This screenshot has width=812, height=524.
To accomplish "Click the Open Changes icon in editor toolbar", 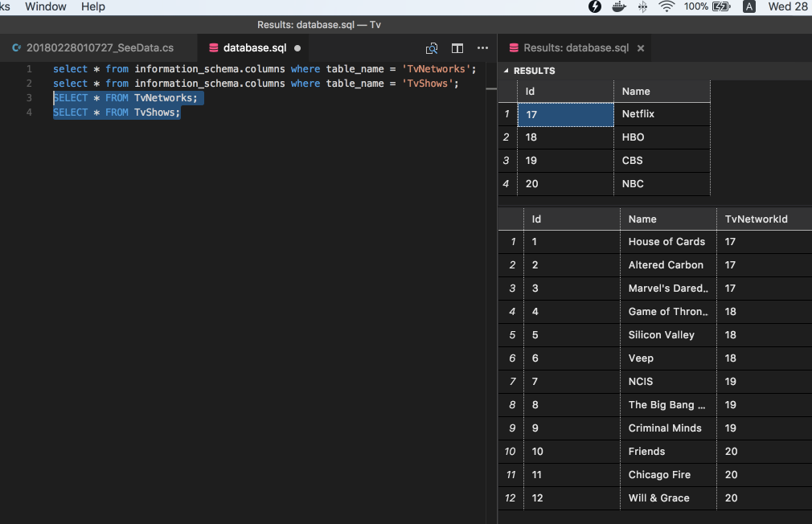I will click(432, 48).
